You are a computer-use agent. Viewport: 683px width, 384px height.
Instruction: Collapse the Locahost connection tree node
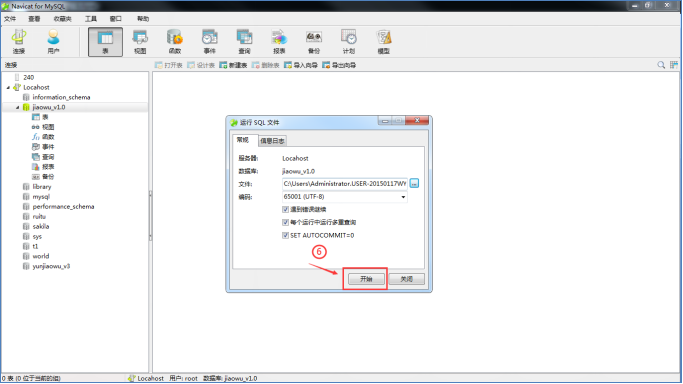(8, 88)
